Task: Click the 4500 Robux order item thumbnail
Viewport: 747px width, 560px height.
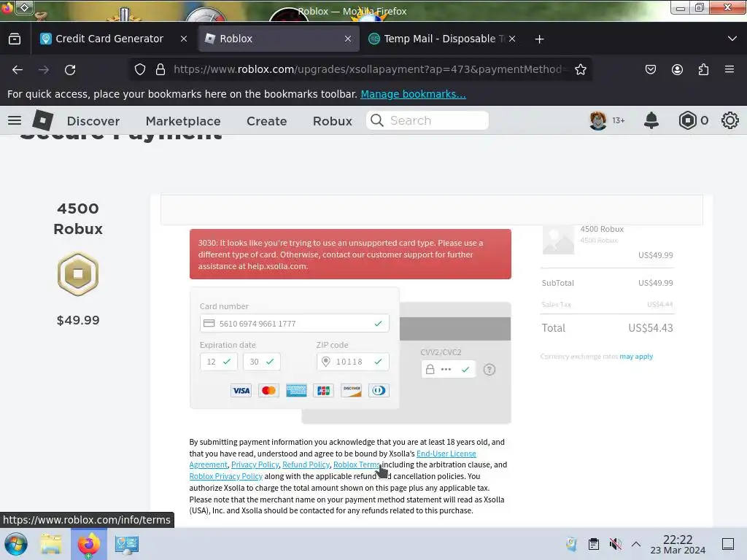Action: coord(558,240)
